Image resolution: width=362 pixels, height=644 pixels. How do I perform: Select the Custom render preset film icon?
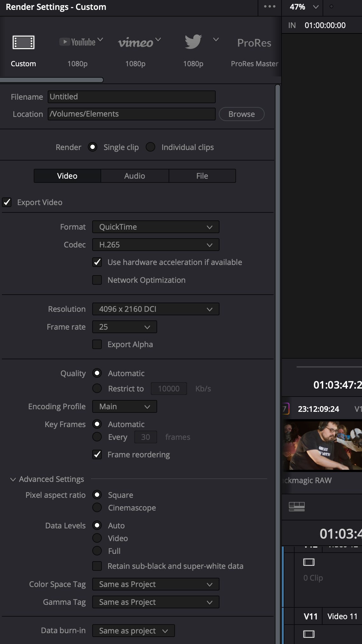[23, 42]
